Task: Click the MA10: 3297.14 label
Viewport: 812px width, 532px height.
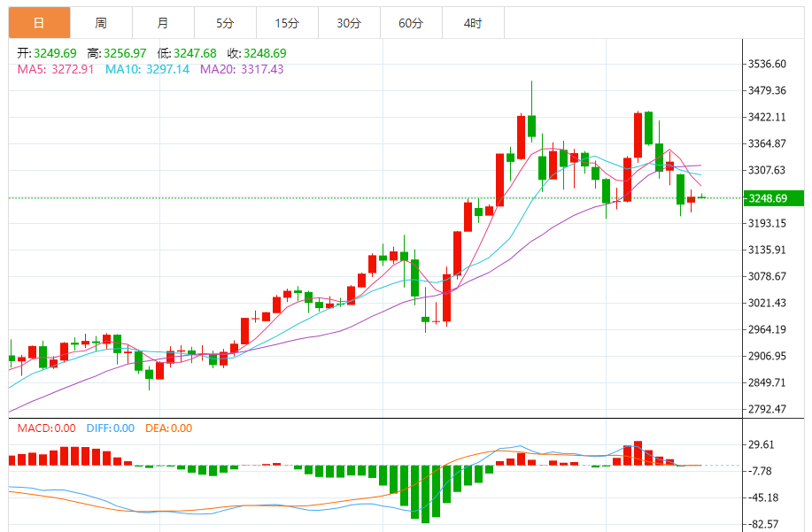Action: [x=148, y=69]
